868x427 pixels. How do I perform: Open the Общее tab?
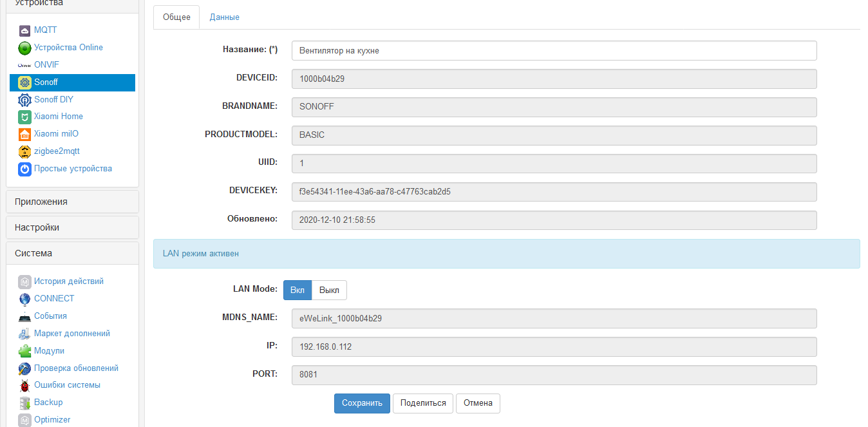(x=176, y=17)
